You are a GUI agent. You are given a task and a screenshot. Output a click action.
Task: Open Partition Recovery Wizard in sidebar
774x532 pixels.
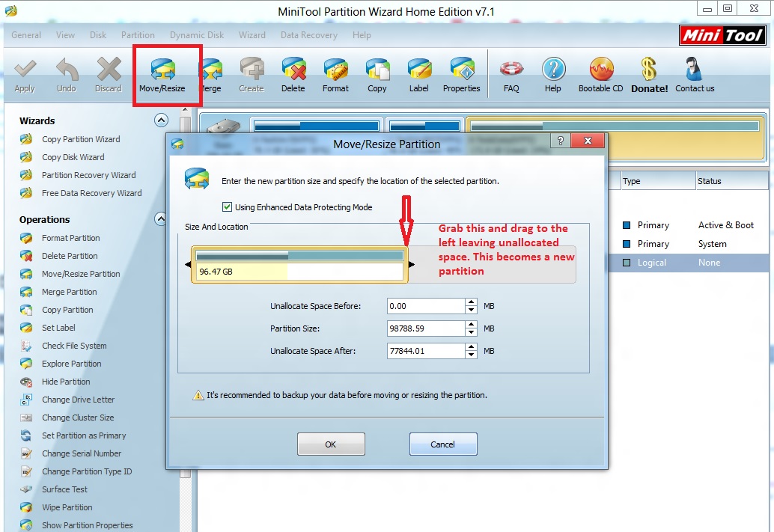click(x=89, y=175)
